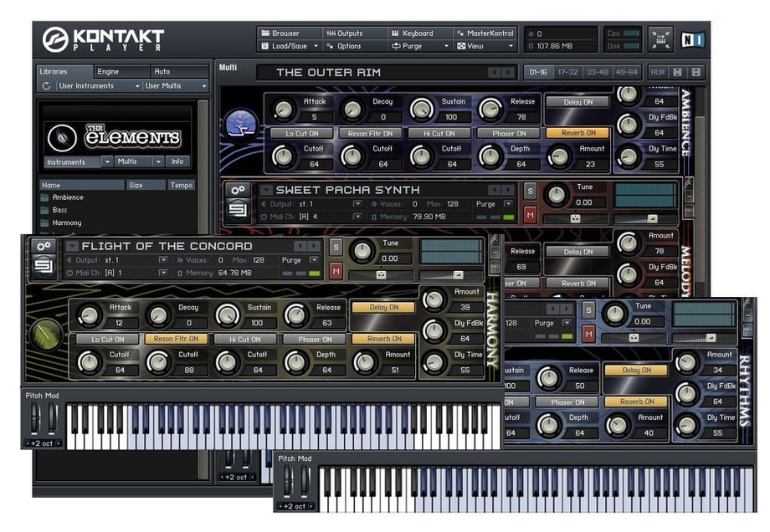This screenshot has height=532, width=770.
Task: Click Sweet Pacha Synth SI logo icon
Action: [x=238, y=210]
